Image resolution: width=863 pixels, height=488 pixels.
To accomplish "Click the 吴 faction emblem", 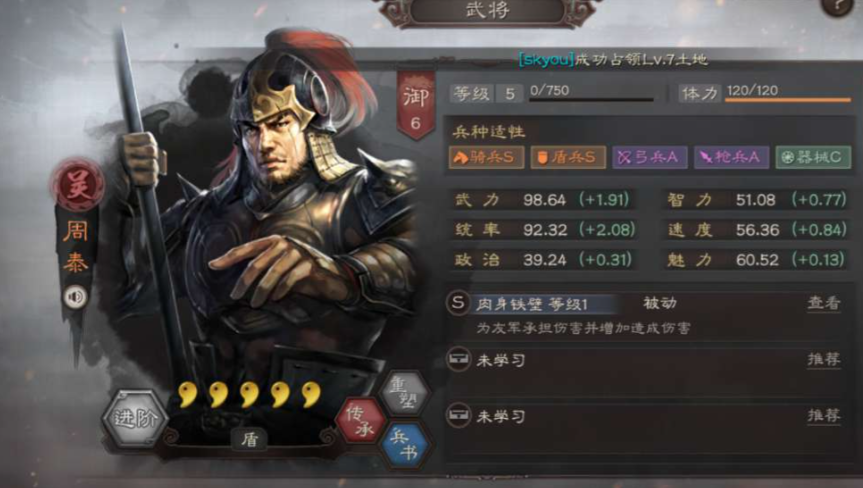I will click(x=78, y=185).
